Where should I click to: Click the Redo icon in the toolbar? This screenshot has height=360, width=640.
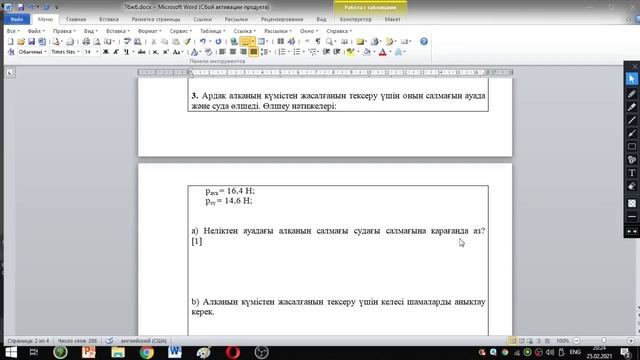(218, 42)
